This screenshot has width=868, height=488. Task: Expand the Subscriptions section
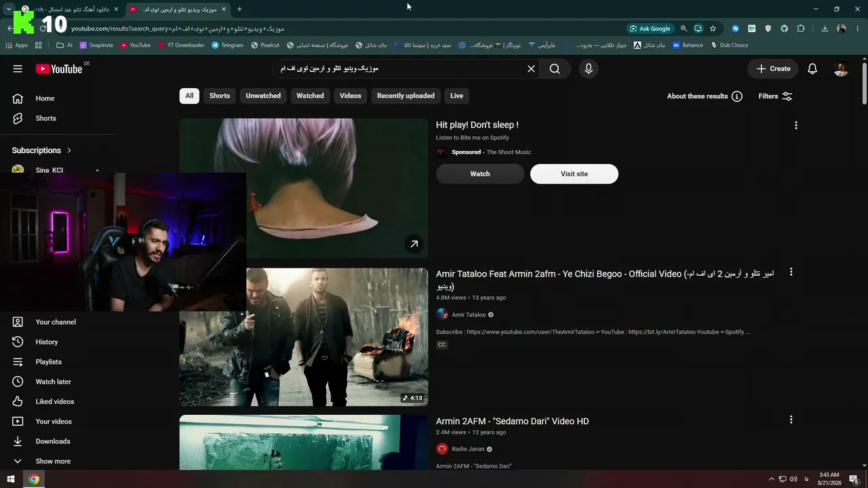click(42, 150)
